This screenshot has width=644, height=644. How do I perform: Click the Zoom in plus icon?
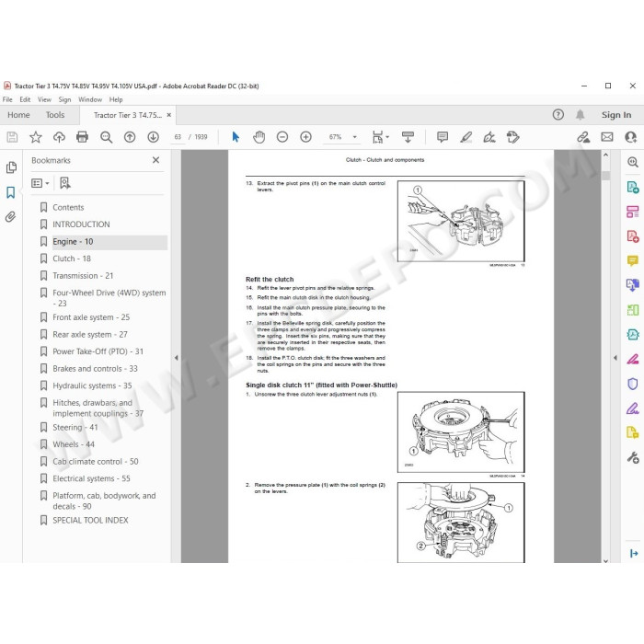click(306, 137)
